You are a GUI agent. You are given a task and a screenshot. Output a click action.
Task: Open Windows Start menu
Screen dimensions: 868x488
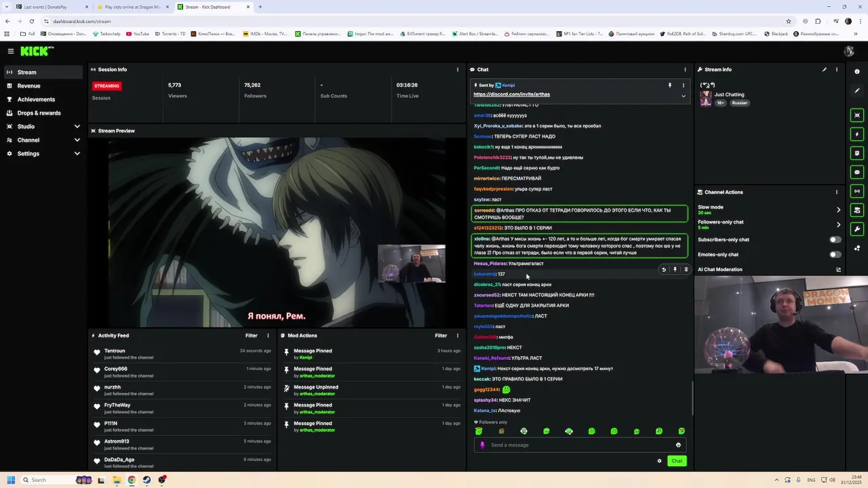pyautogui.click(x=10, y=480)
